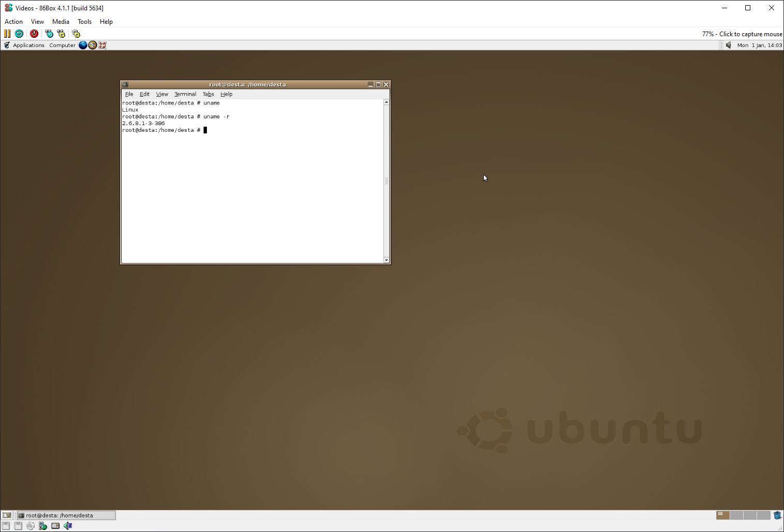Open the Applications menu in the panel
Screen dimensions: 784x532
28,45
